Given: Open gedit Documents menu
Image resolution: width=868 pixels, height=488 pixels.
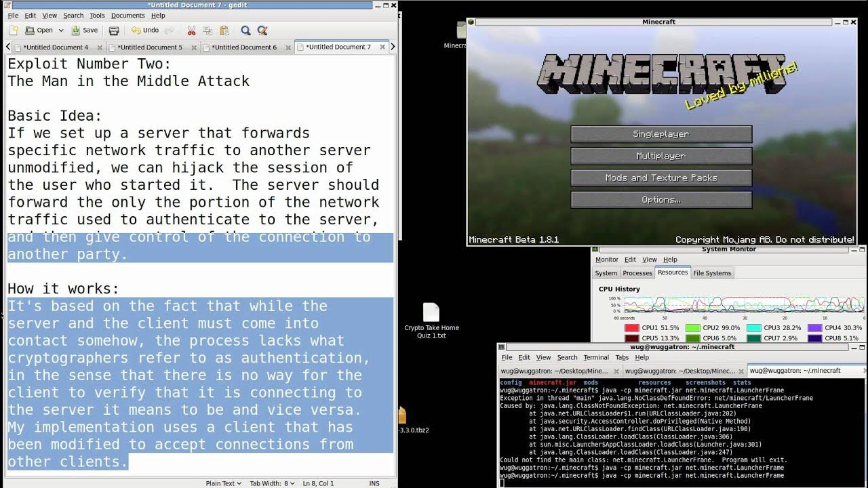Looking at the screenshot, I should tap(128, 16).
